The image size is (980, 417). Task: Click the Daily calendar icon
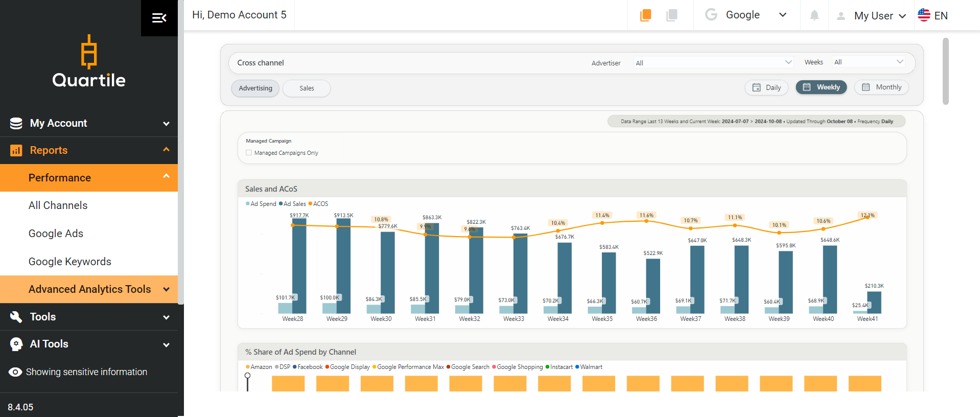tap(756, 87)
